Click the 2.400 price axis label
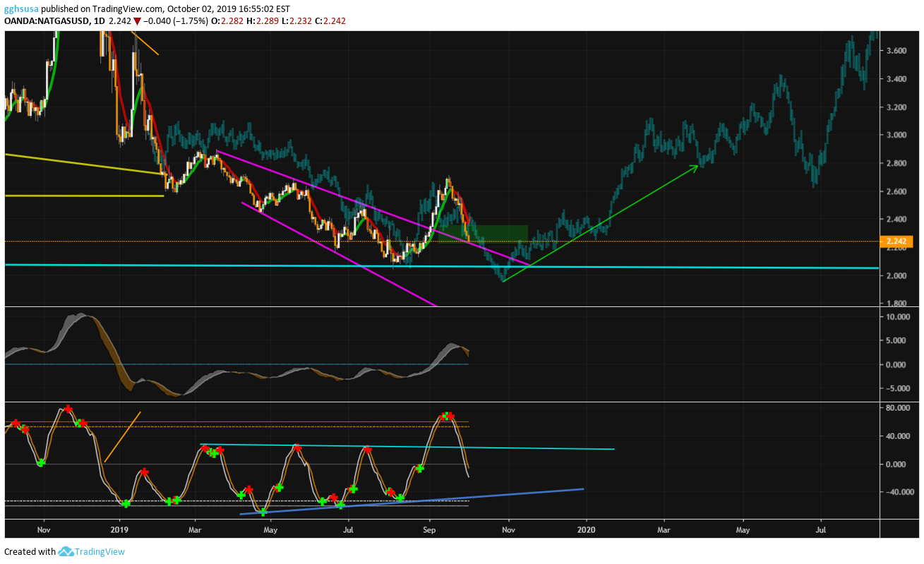The image size is (924, 564). 898,220
